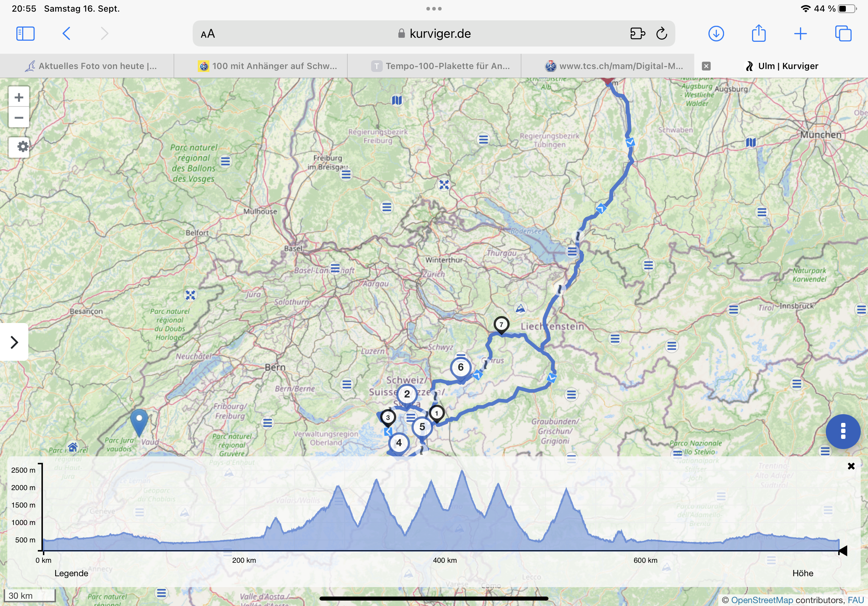
Task: Expand the left side panel arrow
Action: [15, 342]
